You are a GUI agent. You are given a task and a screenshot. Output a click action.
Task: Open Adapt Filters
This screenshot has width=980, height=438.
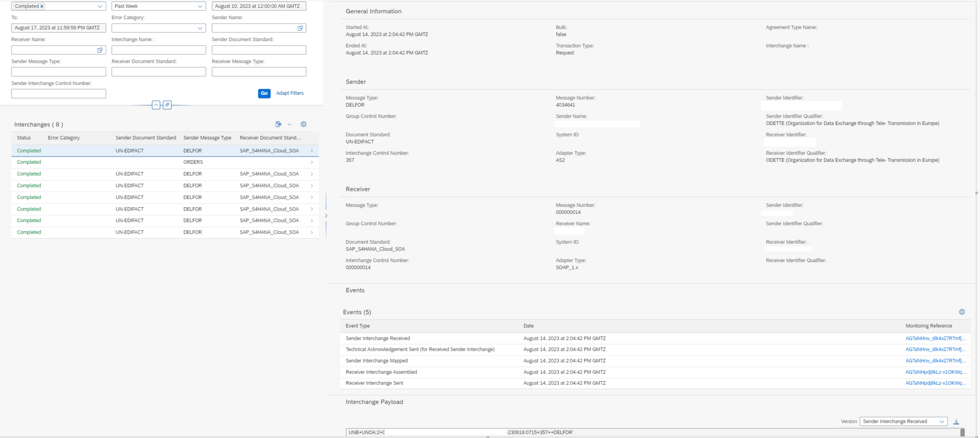pyautogui.click(x=290, y=93)
